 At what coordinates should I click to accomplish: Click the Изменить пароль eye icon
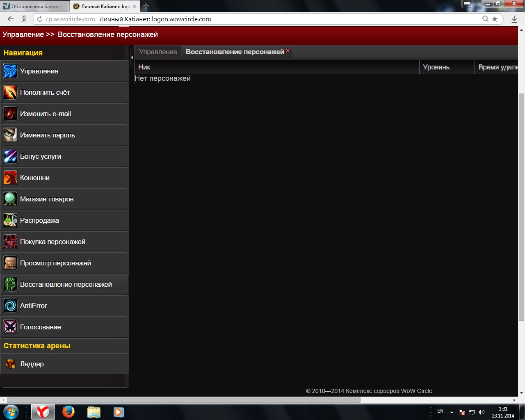coord(10,135)
